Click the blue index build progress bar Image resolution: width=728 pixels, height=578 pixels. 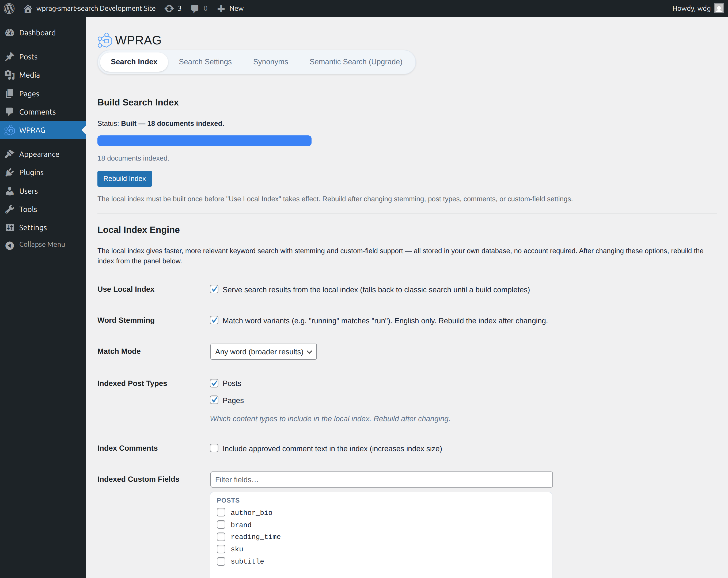(x=204, y=141)
